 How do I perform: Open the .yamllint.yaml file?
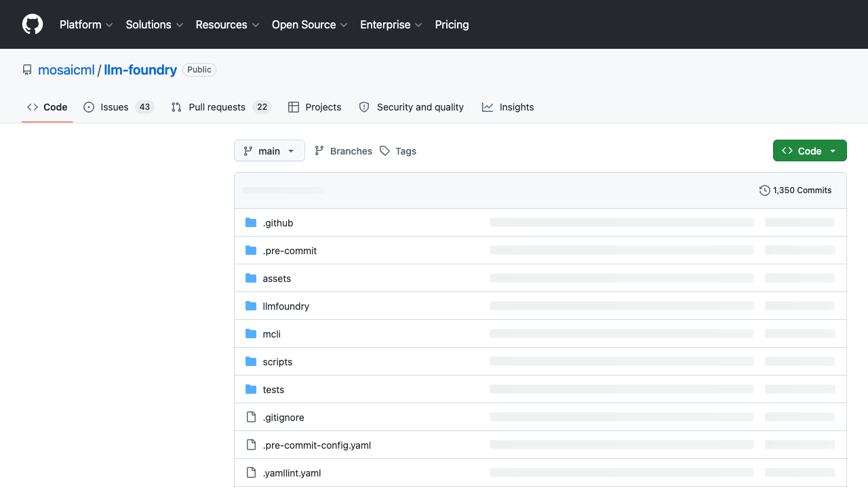(x=292, y=473)
